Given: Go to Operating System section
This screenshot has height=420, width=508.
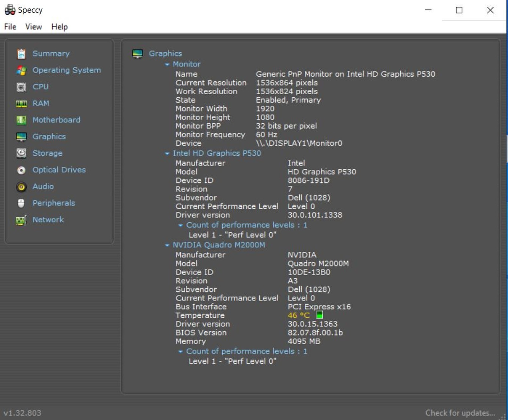Looking at the screenshot, I should tap(67, 70).
